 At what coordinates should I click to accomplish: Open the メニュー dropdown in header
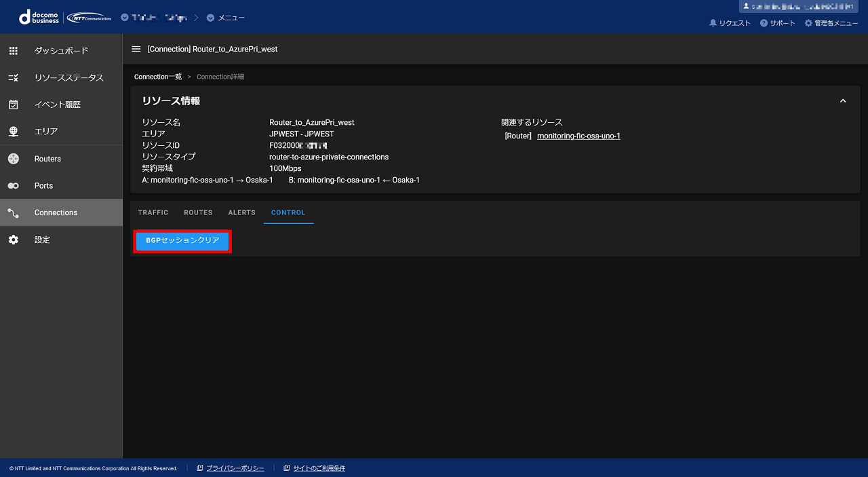(226, 18)
